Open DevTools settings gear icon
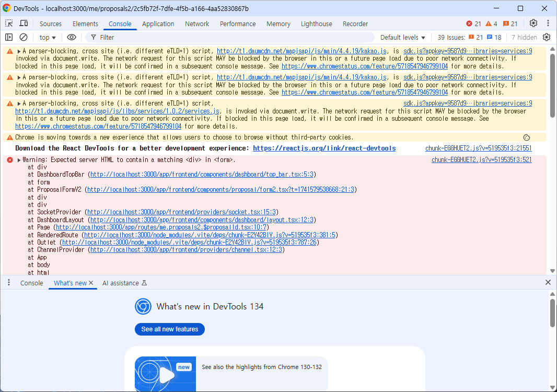Viewport: 557px width, 392px height. coord(533,24)
